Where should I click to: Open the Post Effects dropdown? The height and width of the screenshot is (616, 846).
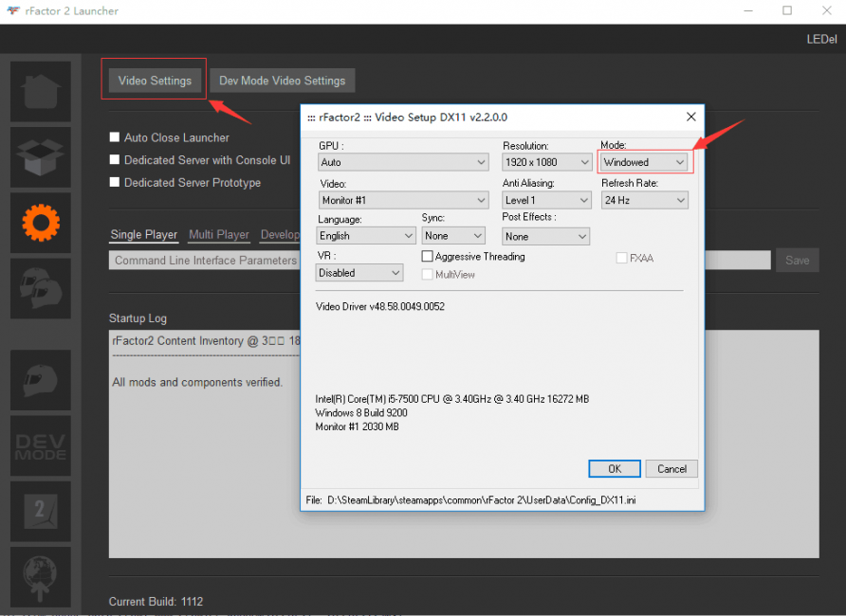coord(546,236)
